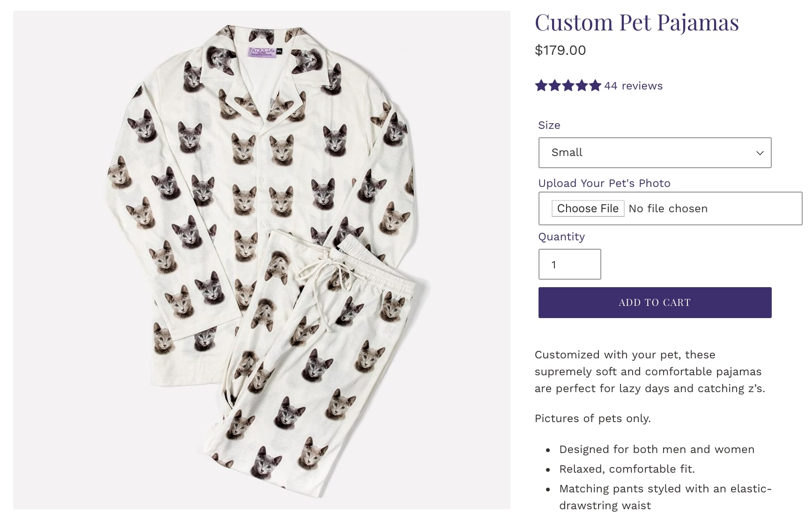Click the Custom Pet Pajamas title
Viewport: 812px width, 520px height.
(637, 22)
